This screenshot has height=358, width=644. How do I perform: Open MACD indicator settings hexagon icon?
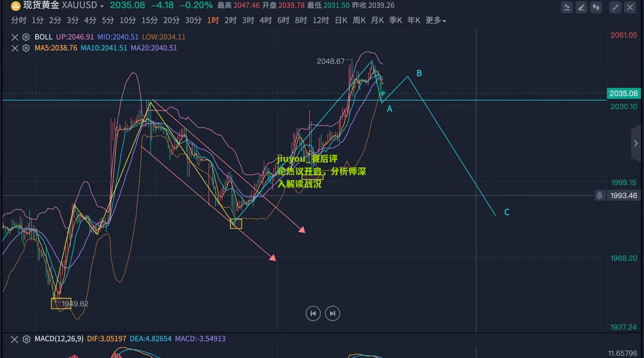click(x=26, y=339)
